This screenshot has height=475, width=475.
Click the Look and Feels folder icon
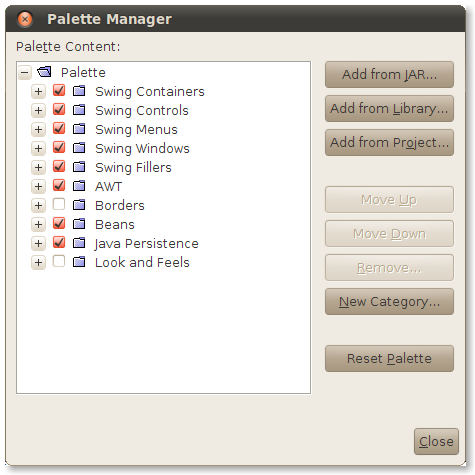click(x=79, y=262)
